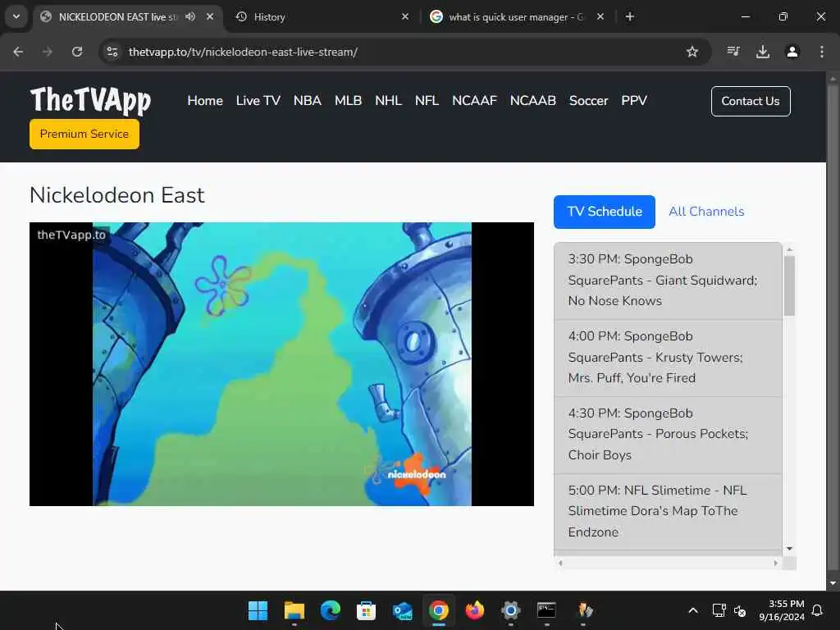The height and width of the screenshot is (630, 840).
Task: Open Microsoft Store from the taskbar
Action: [366, 610]
